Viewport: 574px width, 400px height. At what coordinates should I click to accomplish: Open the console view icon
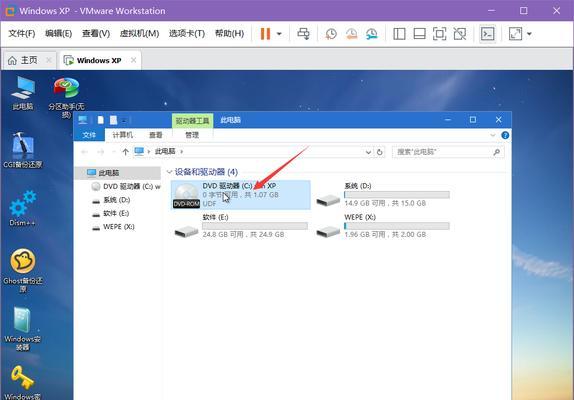point(487,34)
